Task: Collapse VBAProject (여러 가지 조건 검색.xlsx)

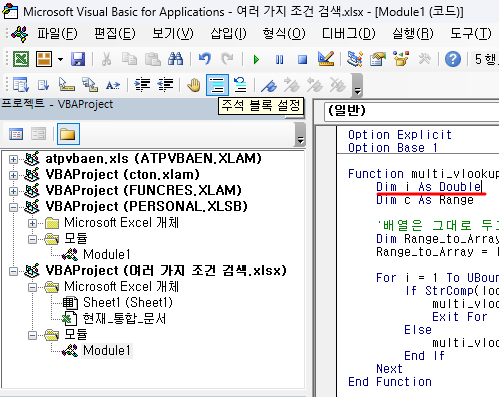Action: (13, 271)
